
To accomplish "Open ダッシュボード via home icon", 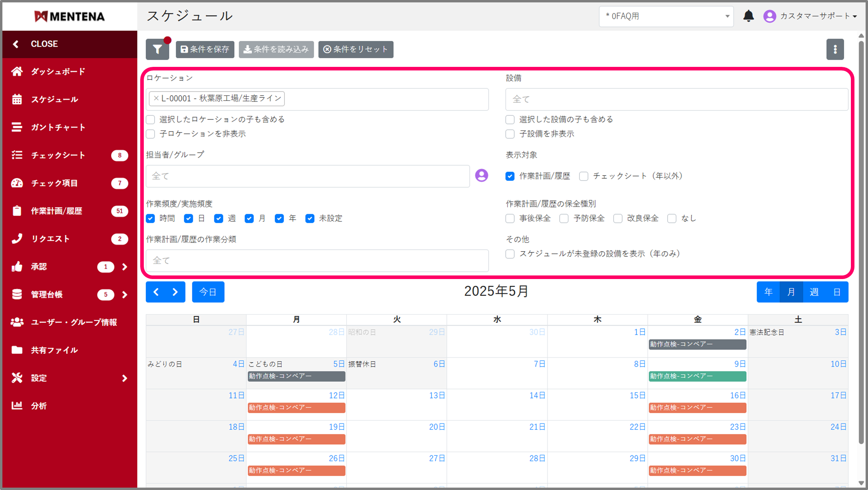I will (x=17, y=72).
